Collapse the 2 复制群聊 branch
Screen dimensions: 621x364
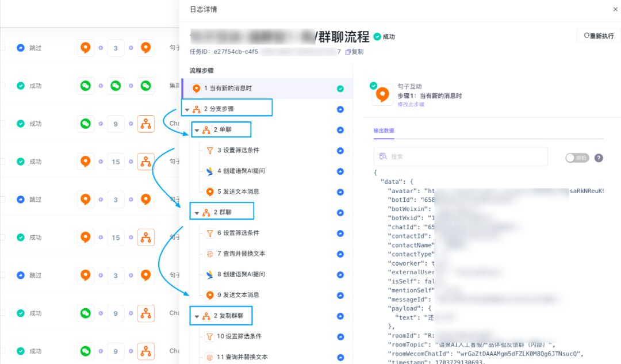pyautogui.click(x=197, y=316)
